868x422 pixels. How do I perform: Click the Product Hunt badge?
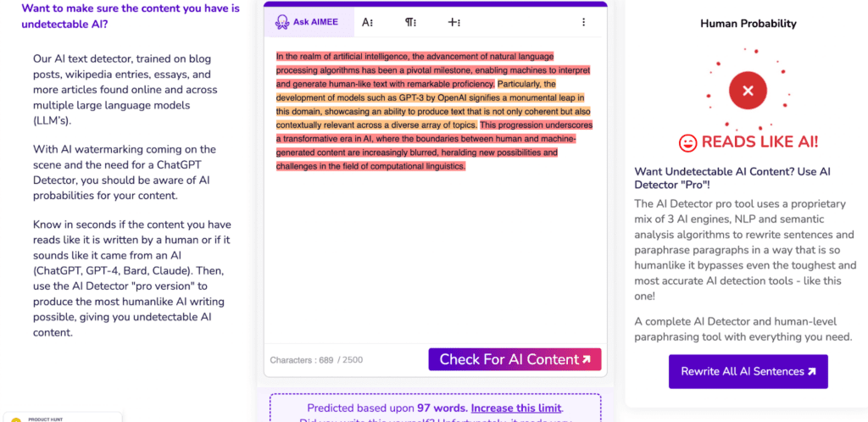coord(59,417)
